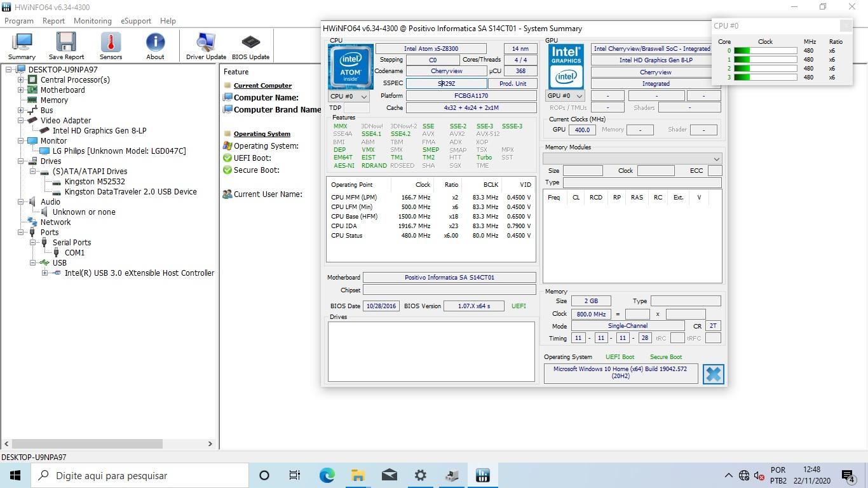Click the Windows search box

click(140, 475)
